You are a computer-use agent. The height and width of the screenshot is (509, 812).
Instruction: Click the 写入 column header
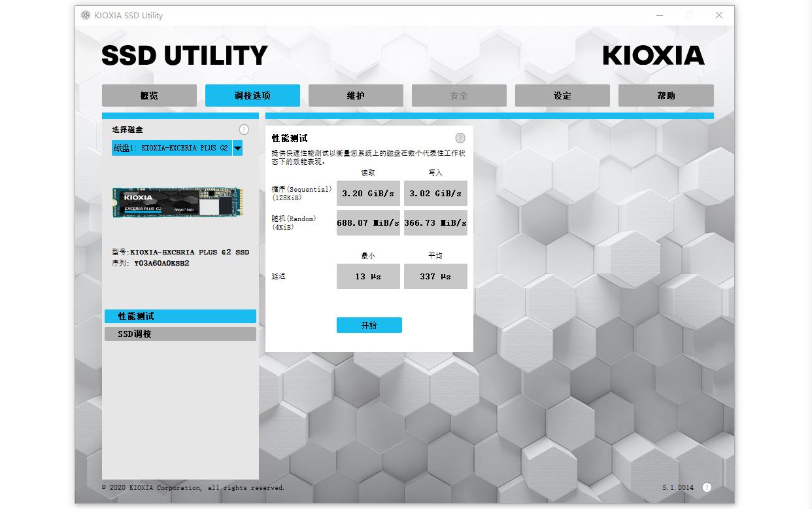click(435, 173)
